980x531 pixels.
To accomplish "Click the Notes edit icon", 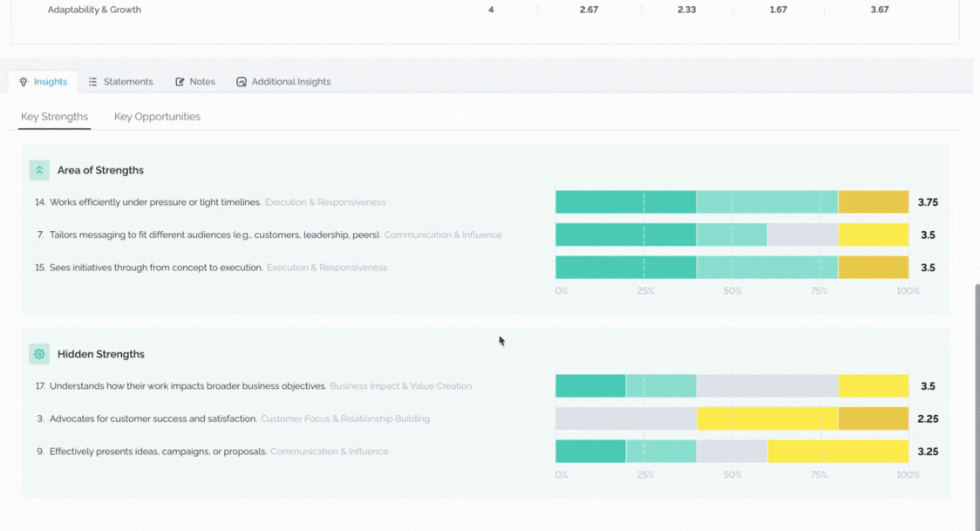I will pyautogui.click(x=180, y=82).
